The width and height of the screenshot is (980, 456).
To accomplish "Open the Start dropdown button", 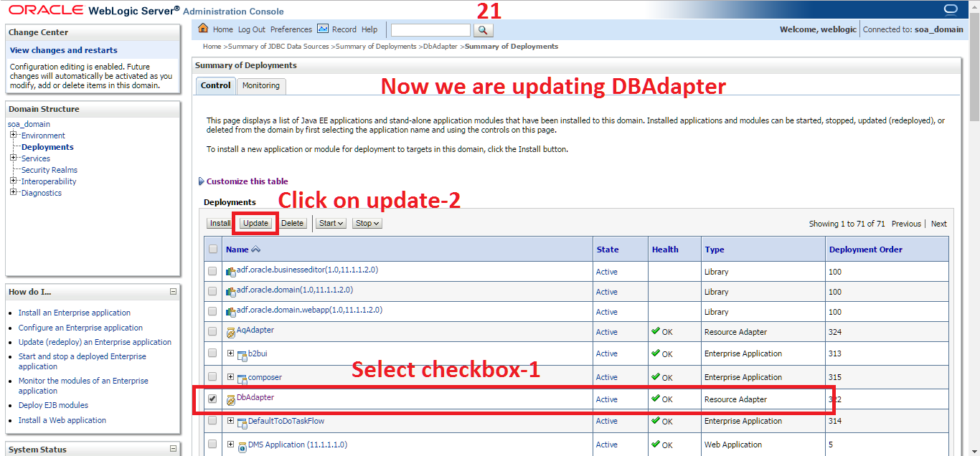I will click(331, 223).
